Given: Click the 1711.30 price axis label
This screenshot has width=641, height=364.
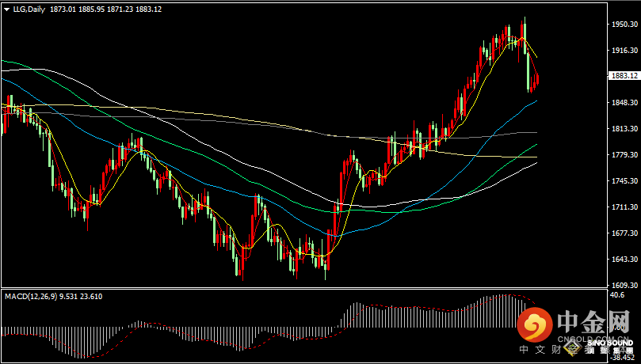Looking at the screenshot, I should coord(625,207).
